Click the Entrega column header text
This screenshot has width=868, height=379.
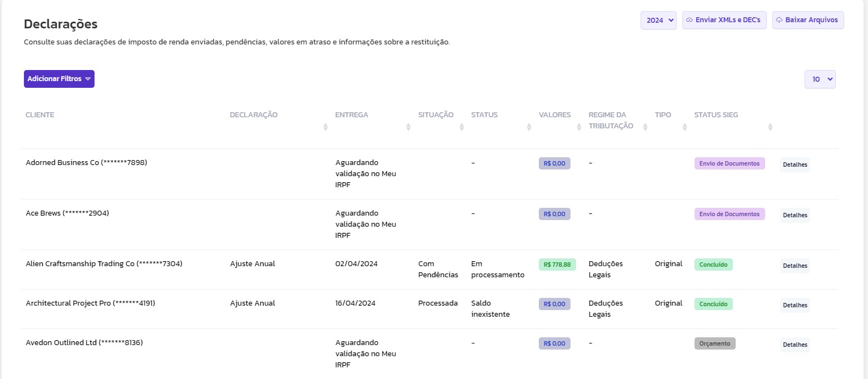click(351, 115)
